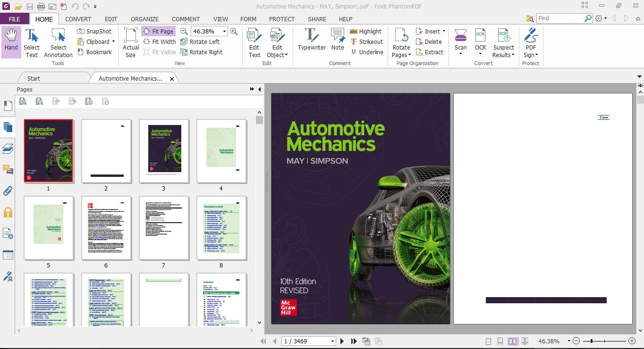644x349 pixels.
Task: Collapse the Pages navigation panel
Action: (x=259, y=89)
